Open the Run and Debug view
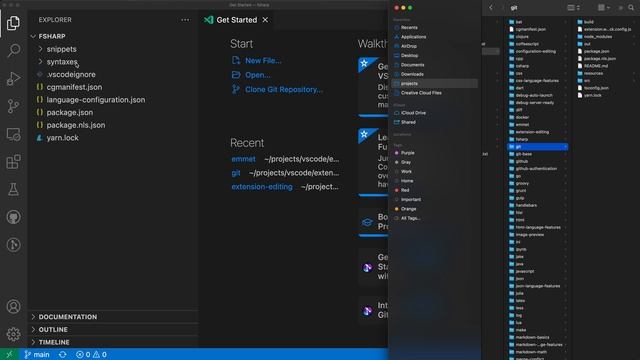This screenshot has width=640, height=360. click(13, 78)
